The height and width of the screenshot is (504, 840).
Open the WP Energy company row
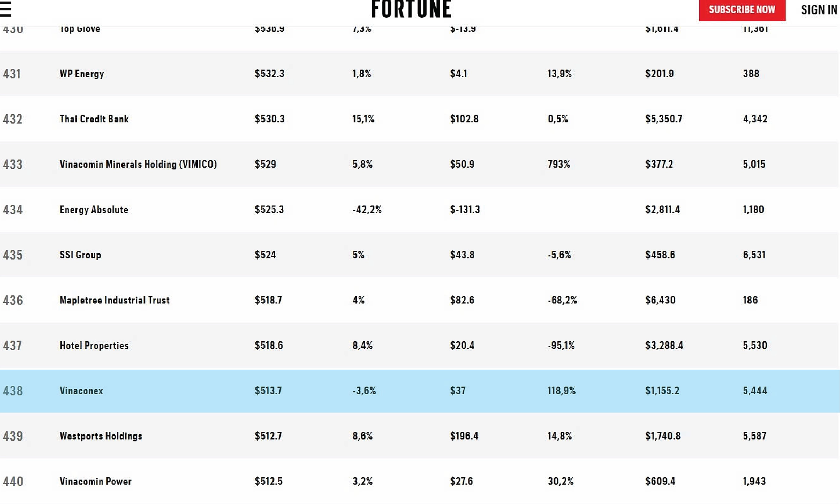pyautogui.click(x=82, y=74)
